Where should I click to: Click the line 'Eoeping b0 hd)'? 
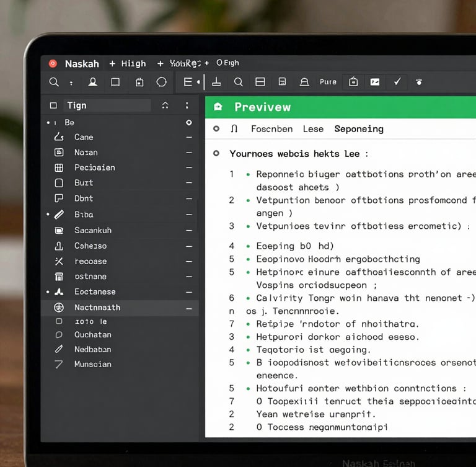click(x=295, y=246)
